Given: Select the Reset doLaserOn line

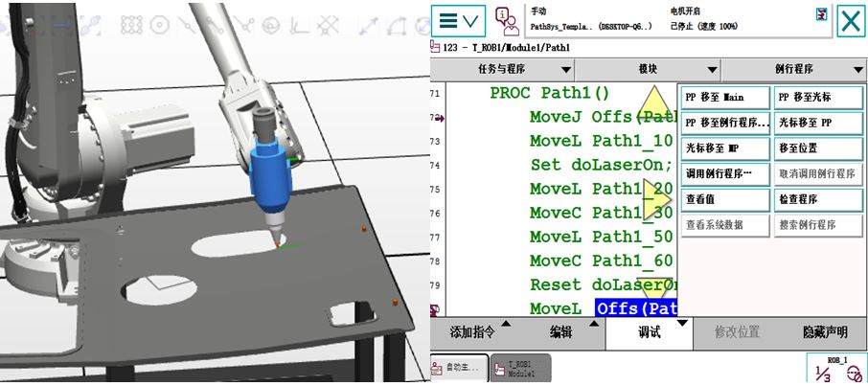Looking at the screenshot, I should [x=604, y=284].
